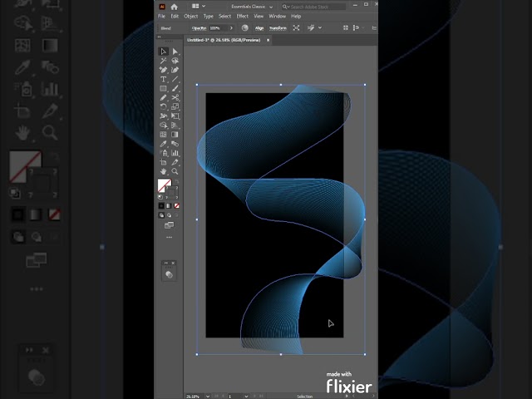
Task: Select the Pen tool
Action: click(x=163, y=70)
